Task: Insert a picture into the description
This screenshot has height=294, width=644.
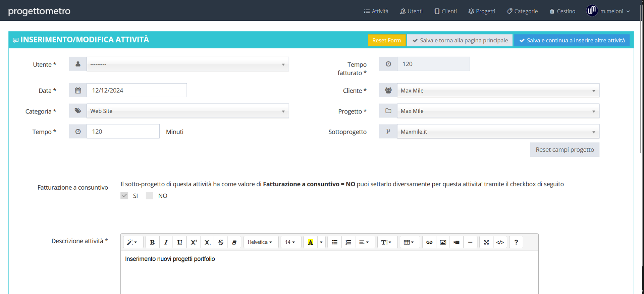Action: [x=443, y=242]
